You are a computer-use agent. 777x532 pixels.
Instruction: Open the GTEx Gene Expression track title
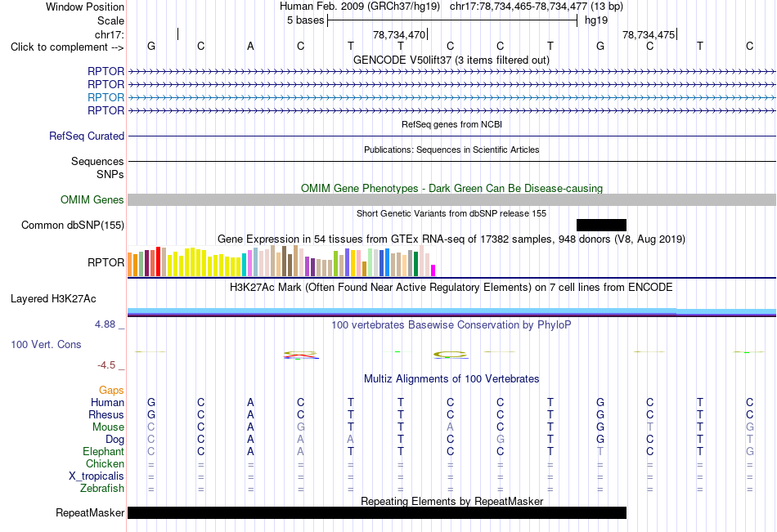451,239
